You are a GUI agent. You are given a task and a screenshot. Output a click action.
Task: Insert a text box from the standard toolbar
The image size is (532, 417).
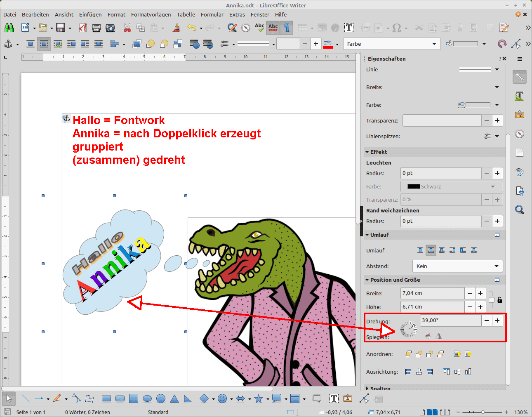coord(349,28)
